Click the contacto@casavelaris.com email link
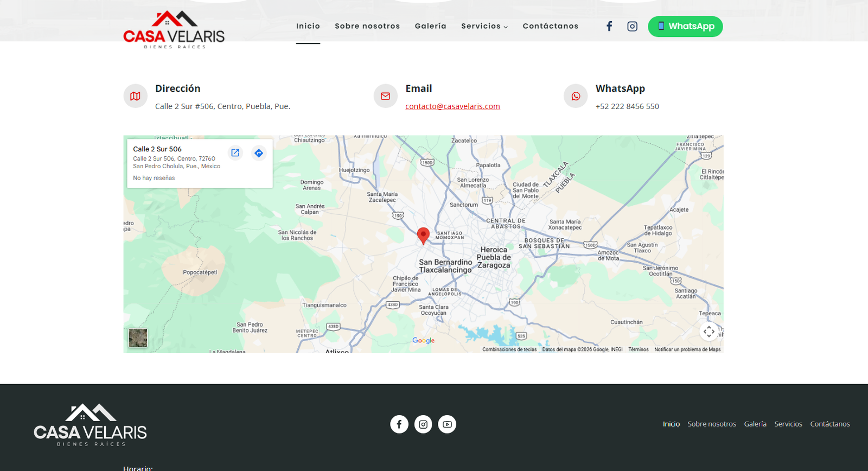This screenshot has width=868, height=471. tap(452, 106)
